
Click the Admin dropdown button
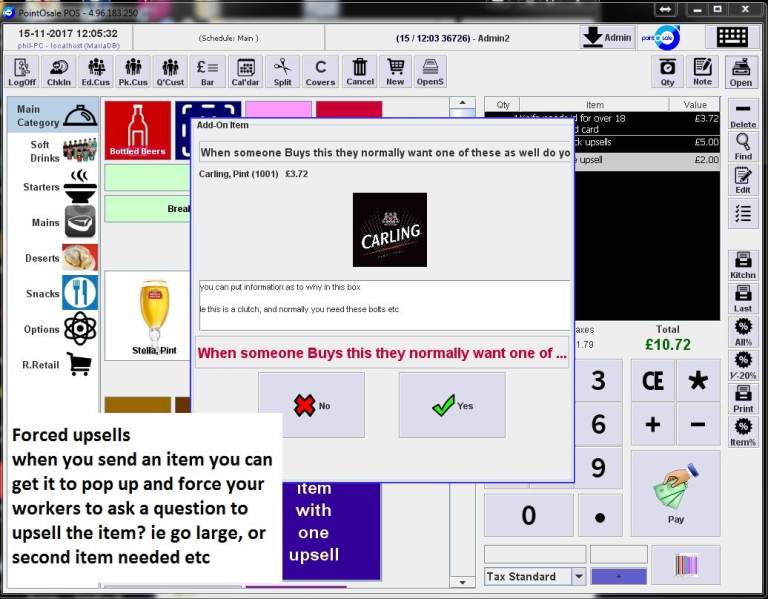[x=607, y=37]
